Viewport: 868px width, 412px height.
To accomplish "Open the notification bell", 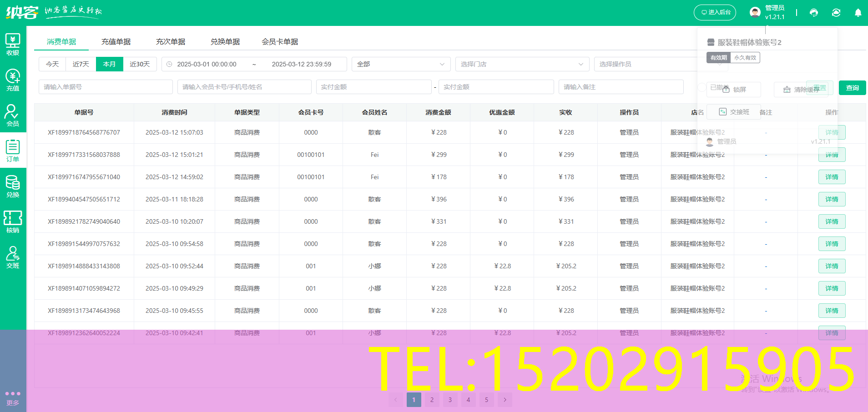I will tap(858, 12).
